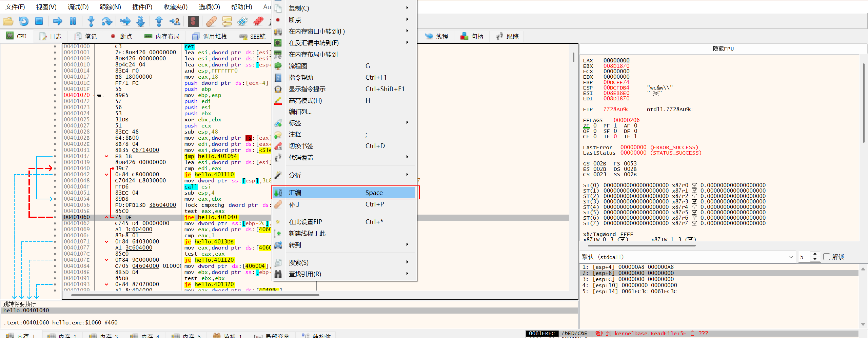Open Scylla with the S icon

[193, 21]
